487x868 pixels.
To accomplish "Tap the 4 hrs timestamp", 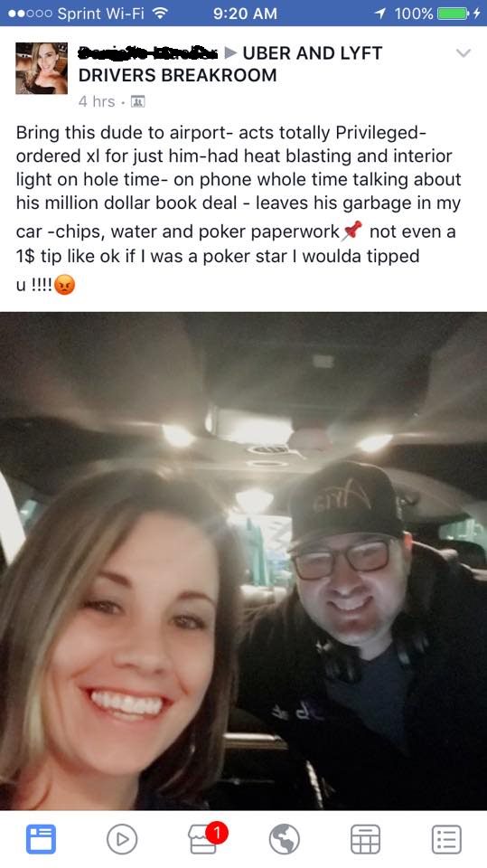I will tap(97, 101).
